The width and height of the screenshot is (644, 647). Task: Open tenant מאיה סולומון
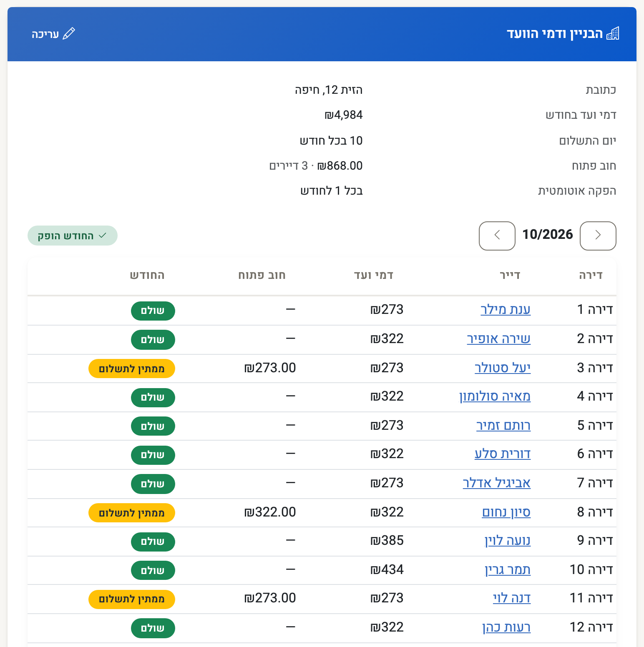click(x=495, y=396)
